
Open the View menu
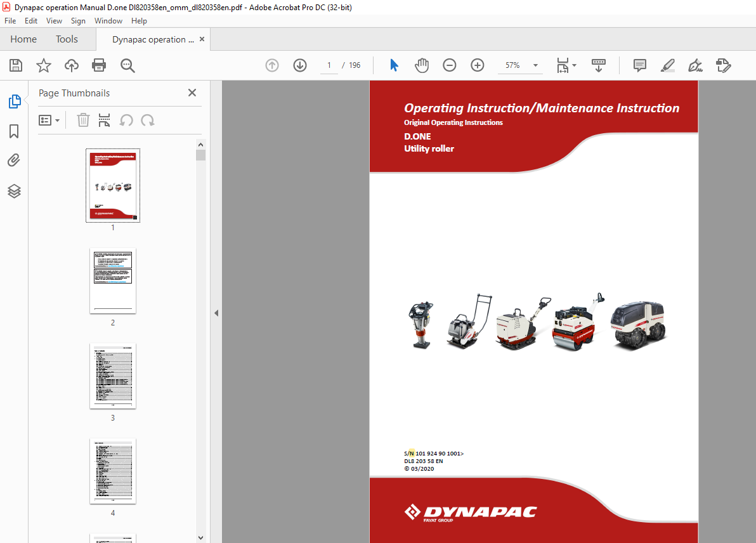pos(54,21)
